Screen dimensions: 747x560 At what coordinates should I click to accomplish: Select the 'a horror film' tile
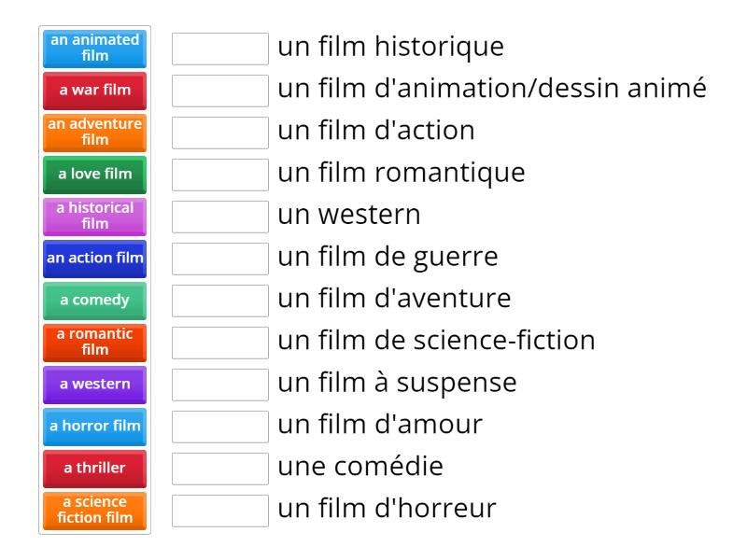click(93, 427)
